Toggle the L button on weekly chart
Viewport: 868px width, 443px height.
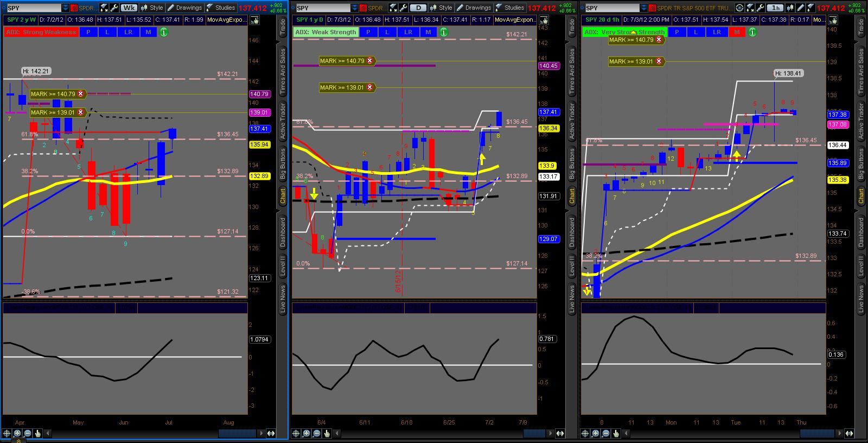click(107, 32)
